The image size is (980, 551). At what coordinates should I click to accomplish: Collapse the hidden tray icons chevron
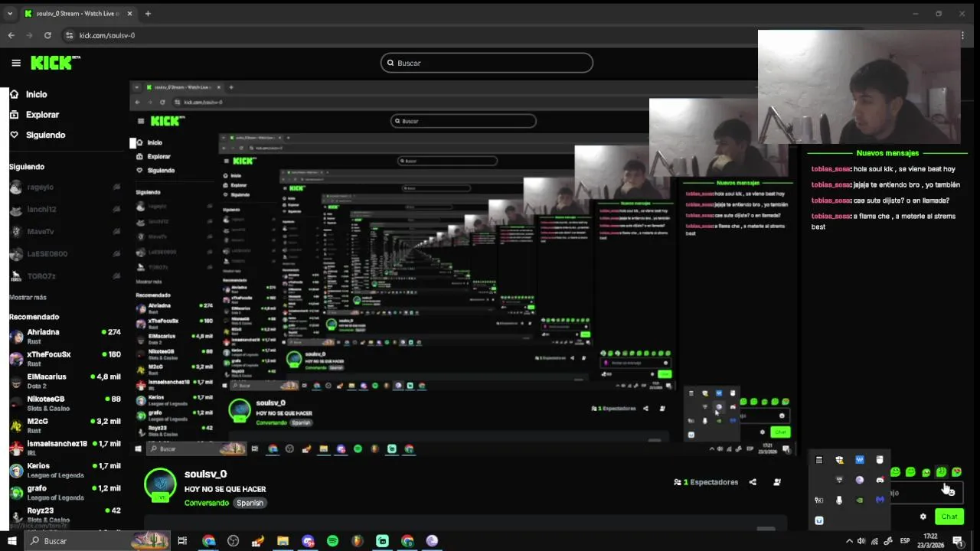[849, 541]
